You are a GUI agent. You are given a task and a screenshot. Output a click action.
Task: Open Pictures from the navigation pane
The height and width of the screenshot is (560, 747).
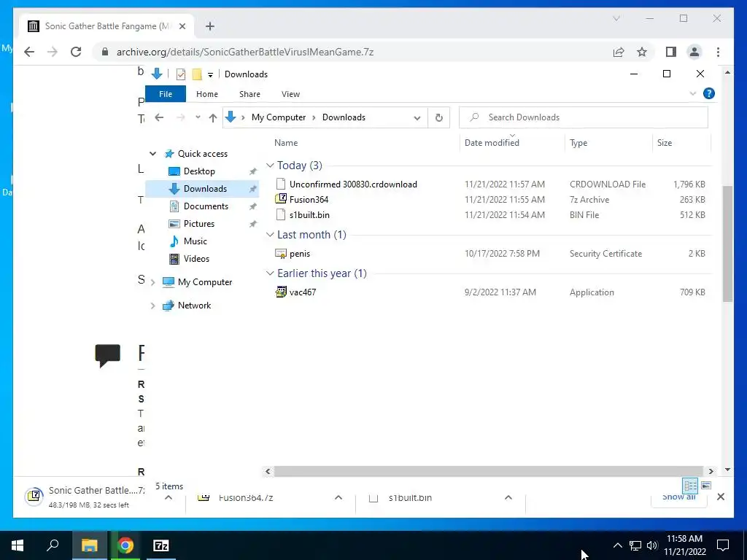click(198, 224)
